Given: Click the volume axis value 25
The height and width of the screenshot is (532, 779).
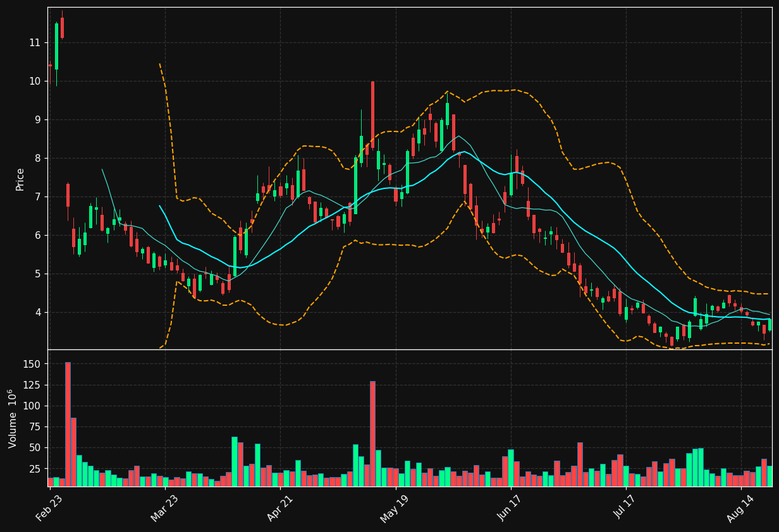Looking at the screenshot, I should point(35,469).
